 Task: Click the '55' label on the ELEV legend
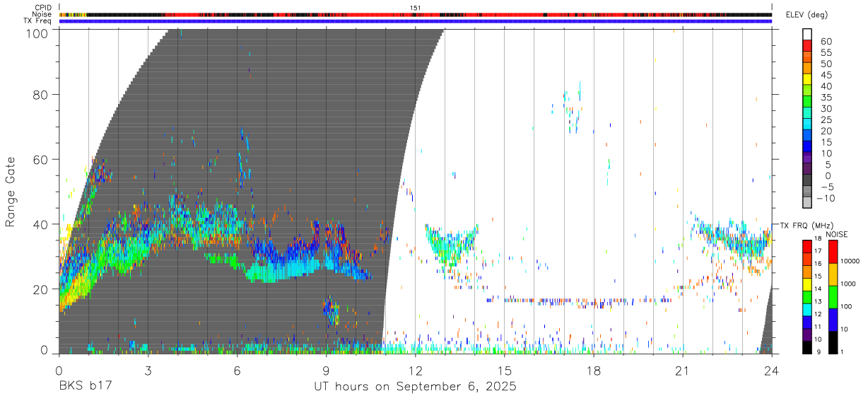tap(825, 53)
